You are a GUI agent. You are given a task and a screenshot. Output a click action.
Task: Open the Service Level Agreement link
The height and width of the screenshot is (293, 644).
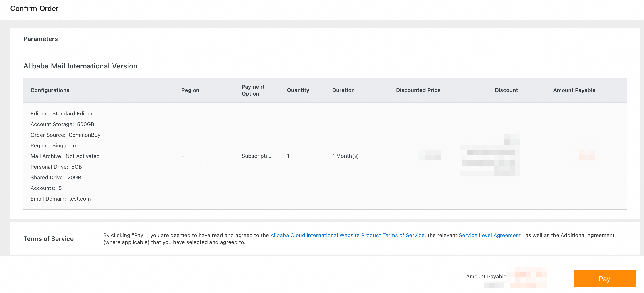(489, 235)
